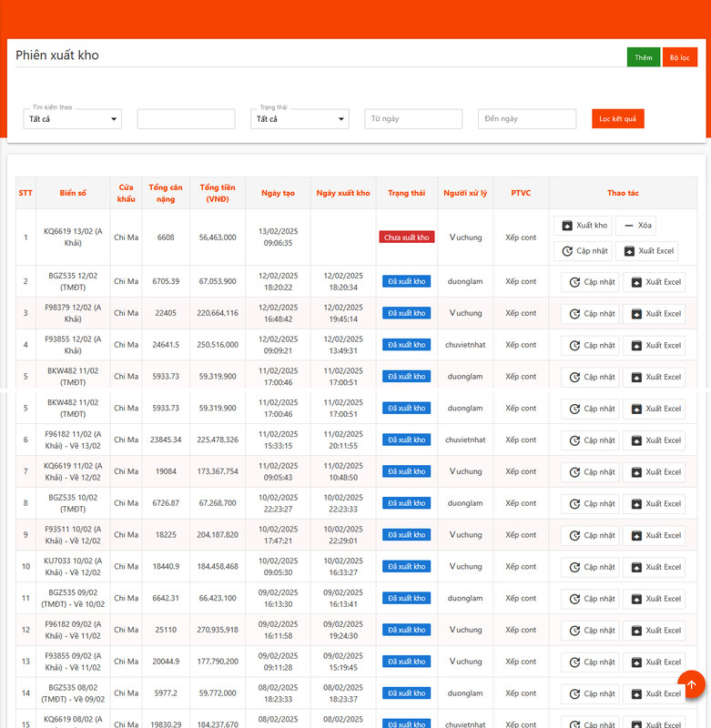This screenshot has width=711, height=728.
Task: Click the Thao tác column header
Action: 623,193
